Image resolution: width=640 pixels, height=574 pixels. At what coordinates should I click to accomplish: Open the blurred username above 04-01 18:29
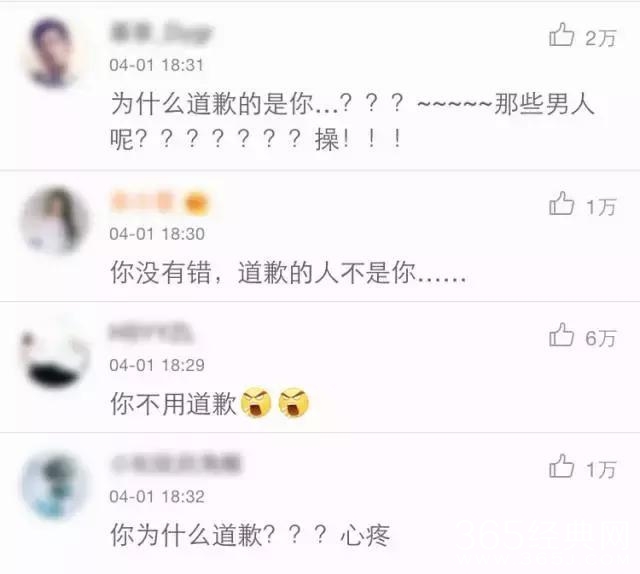(x=151, y=333)
